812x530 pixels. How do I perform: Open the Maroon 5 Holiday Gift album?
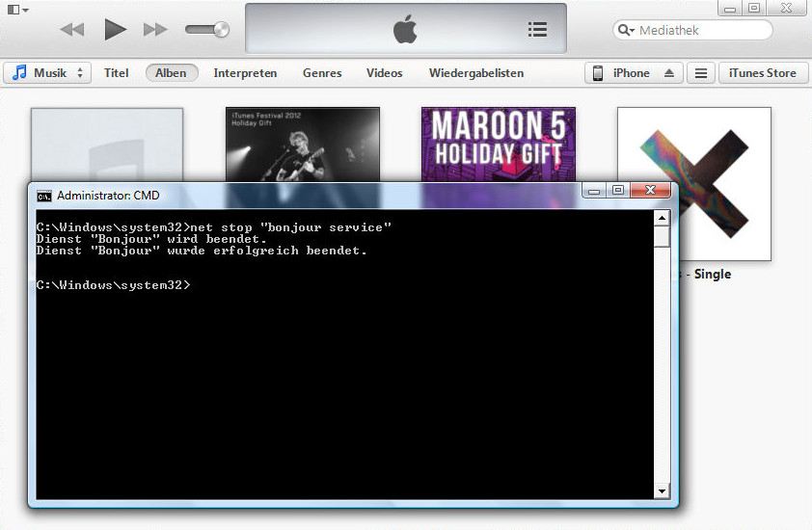coord(499,145)
